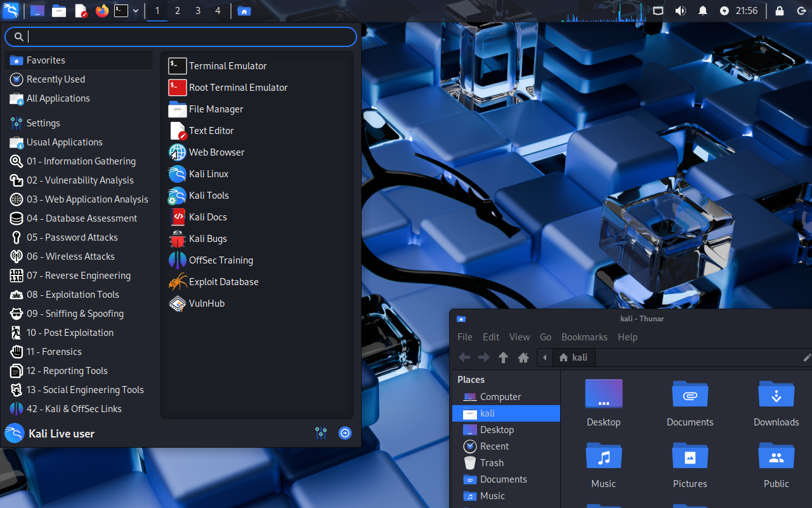Launch Root Terminal Emulator from favorites
The height and width of the screenshot is (508, 812).
257,88
